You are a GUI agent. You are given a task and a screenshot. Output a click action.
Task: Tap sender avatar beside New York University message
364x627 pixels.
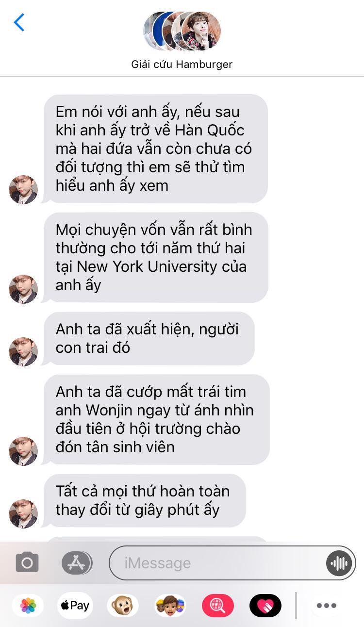23,289
